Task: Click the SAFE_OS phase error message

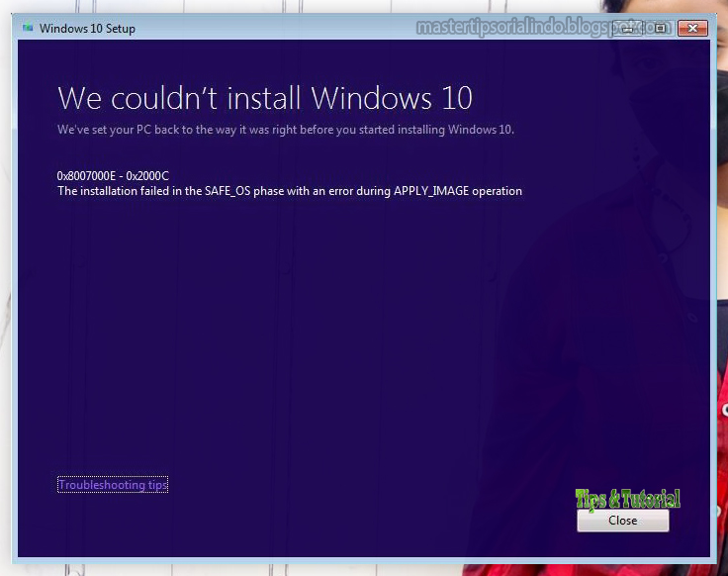Action: point(290,191)
